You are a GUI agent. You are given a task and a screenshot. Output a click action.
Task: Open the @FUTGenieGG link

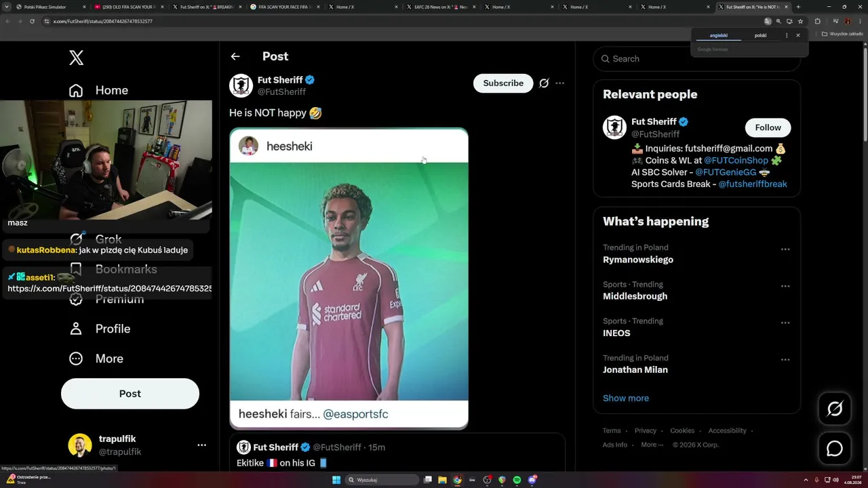(x=726, y=172)
